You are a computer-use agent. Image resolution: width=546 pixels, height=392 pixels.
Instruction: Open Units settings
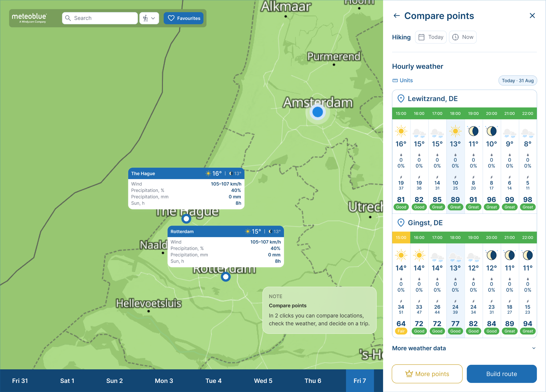pos(403,80)
